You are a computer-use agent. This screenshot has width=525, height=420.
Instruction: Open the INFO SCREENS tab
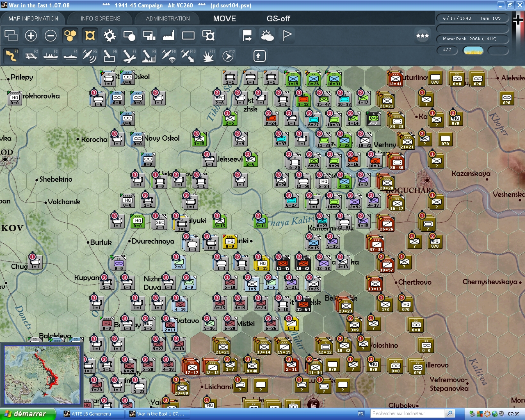[100, 18]
